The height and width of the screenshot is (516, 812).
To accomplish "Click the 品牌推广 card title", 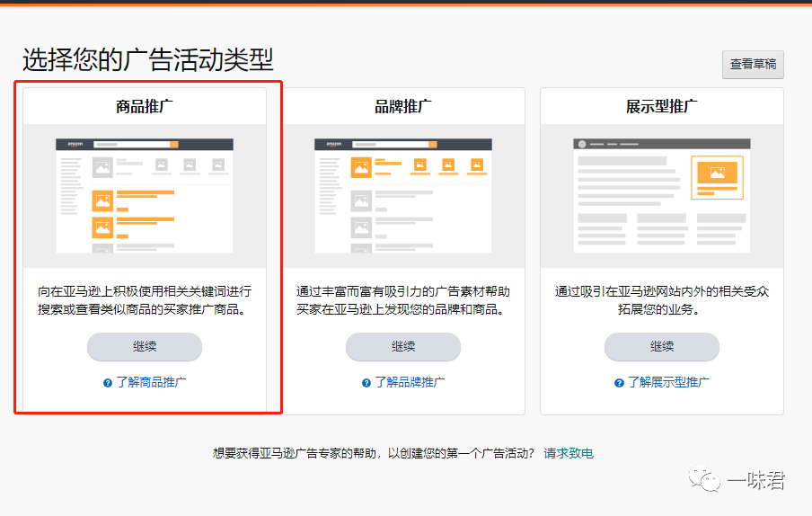I will coord(403,106).
